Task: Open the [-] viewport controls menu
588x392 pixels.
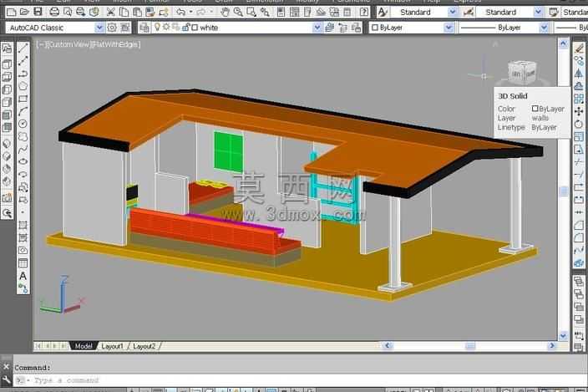Action: tap(41, 44)
